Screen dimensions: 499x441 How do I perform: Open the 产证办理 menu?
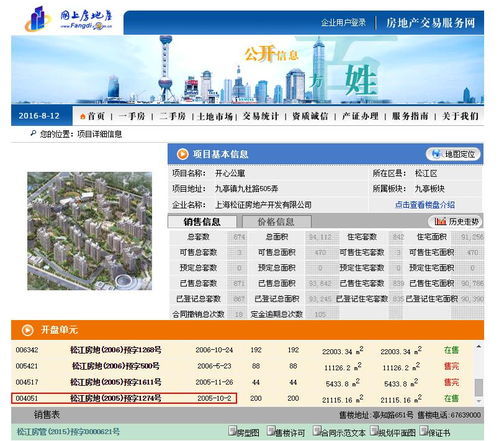pyautogui.click(x=360, y=116)
